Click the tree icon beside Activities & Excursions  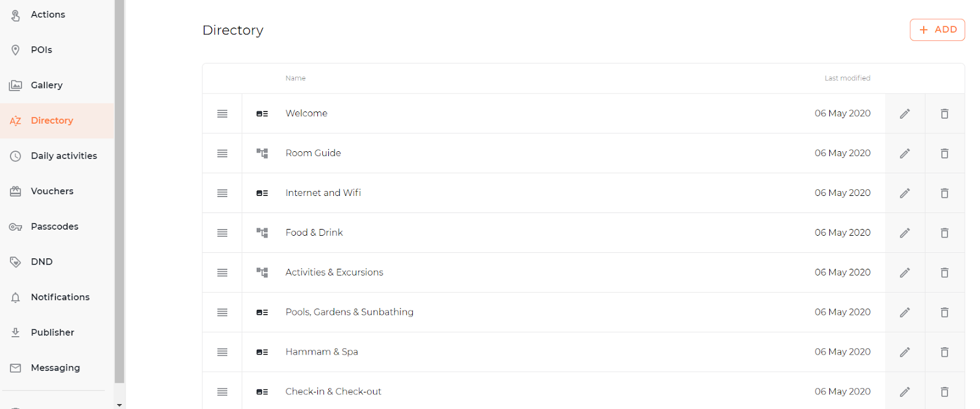[262, 272]
